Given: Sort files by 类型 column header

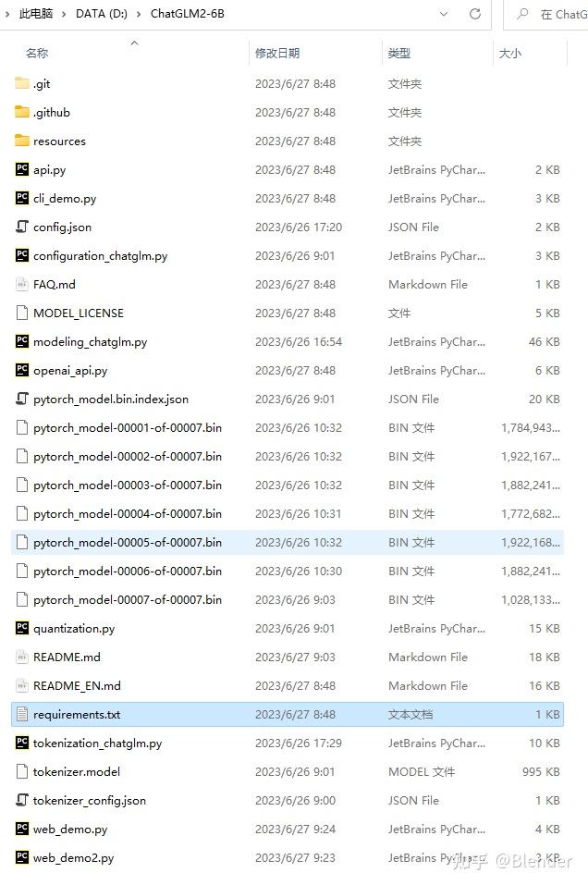Looking at the screenshot, I should (399, 53).
